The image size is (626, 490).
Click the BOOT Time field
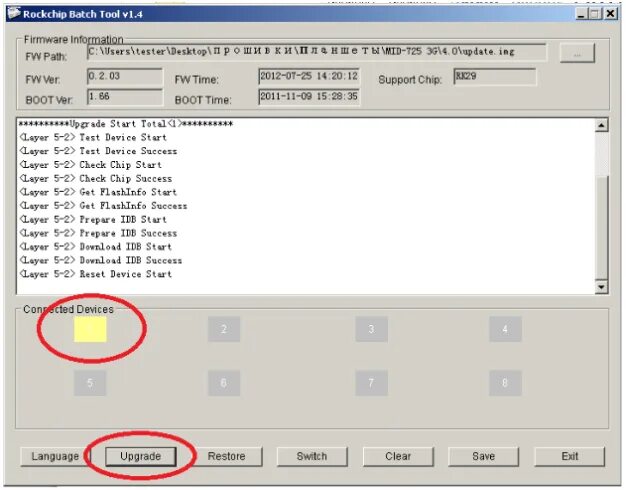pos(309,97)
